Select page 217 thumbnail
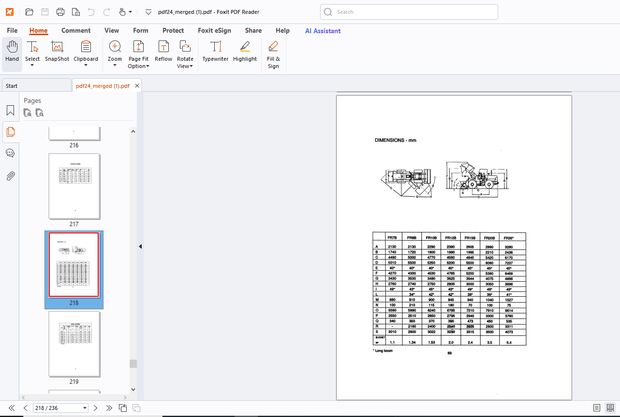 74,186
